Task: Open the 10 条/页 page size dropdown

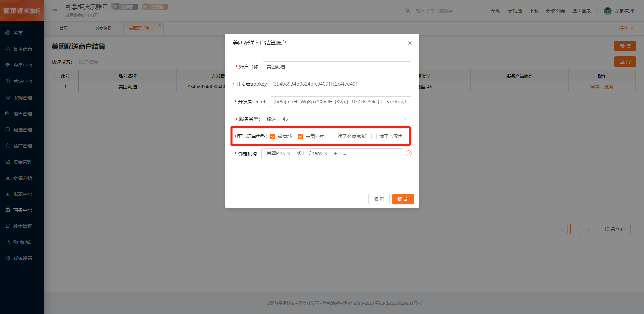Action: point(615,229)
